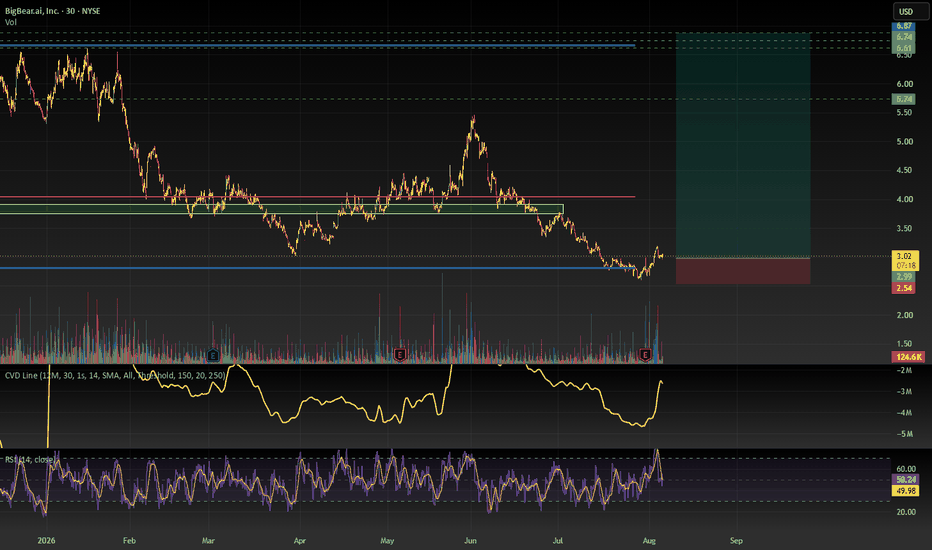Click the red 2.54 stop price label

[x=904, y=288]
